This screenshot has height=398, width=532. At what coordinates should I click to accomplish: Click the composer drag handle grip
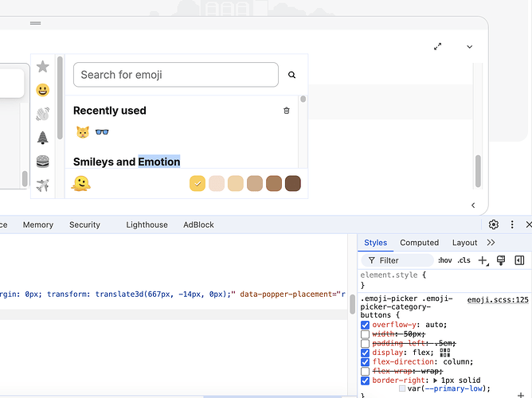[35, 23]
